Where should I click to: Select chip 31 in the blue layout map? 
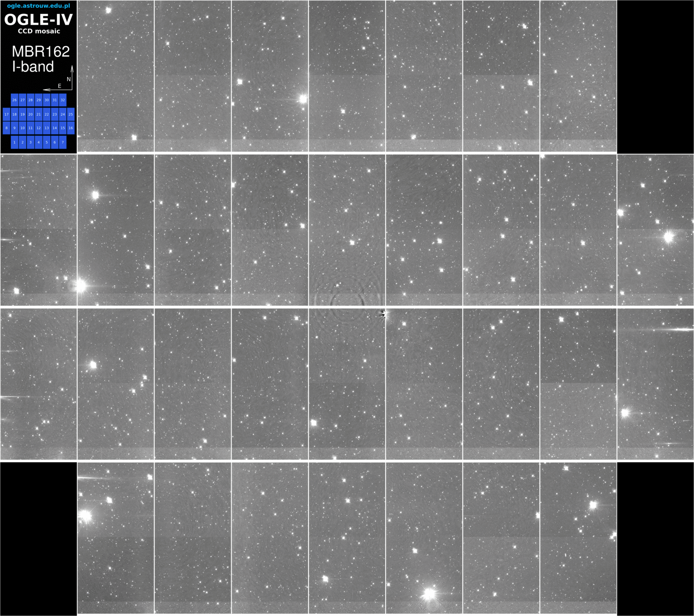(x=55, y=100)
